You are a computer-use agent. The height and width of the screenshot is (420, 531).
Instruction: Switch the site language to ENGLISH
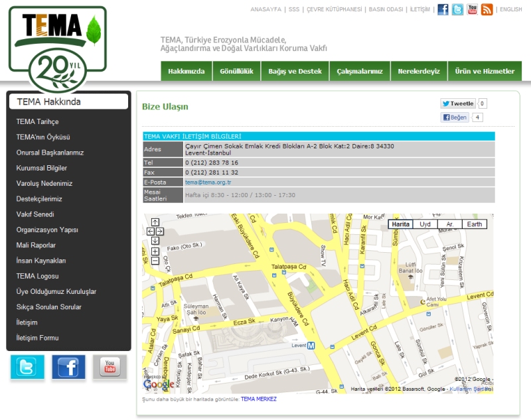510,9
